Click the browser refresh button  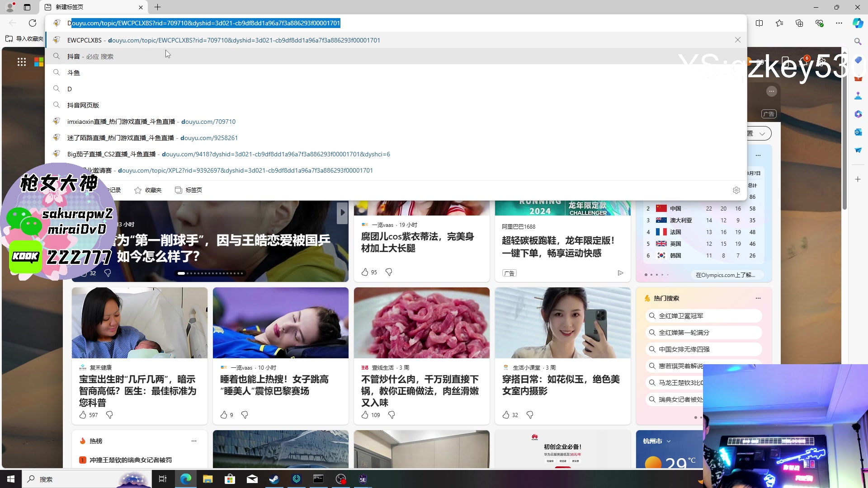33,23
